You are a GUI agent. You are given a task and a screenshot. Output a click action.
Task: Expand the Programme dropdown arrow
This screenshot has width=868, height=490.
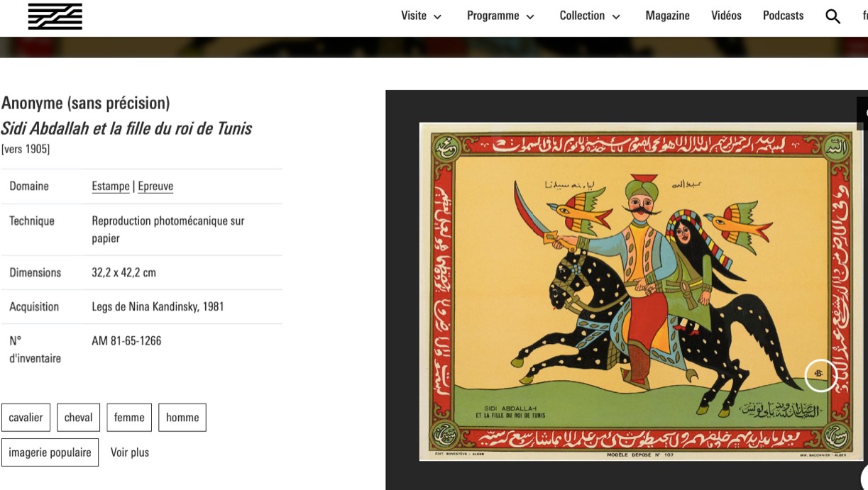tap(530, 17)
